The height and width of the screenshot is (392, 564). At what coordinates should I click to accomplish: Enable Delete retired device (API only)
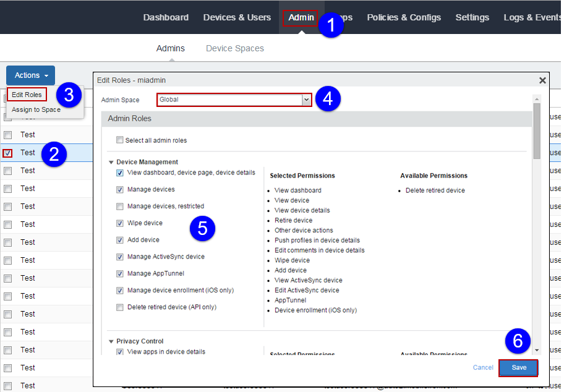point(120,307)
